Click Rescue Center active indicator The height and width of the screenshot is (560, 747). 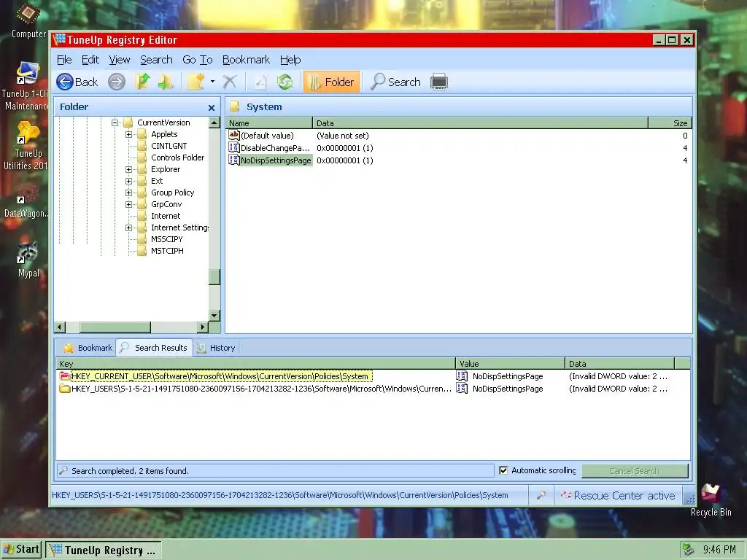tap(619, 496)
